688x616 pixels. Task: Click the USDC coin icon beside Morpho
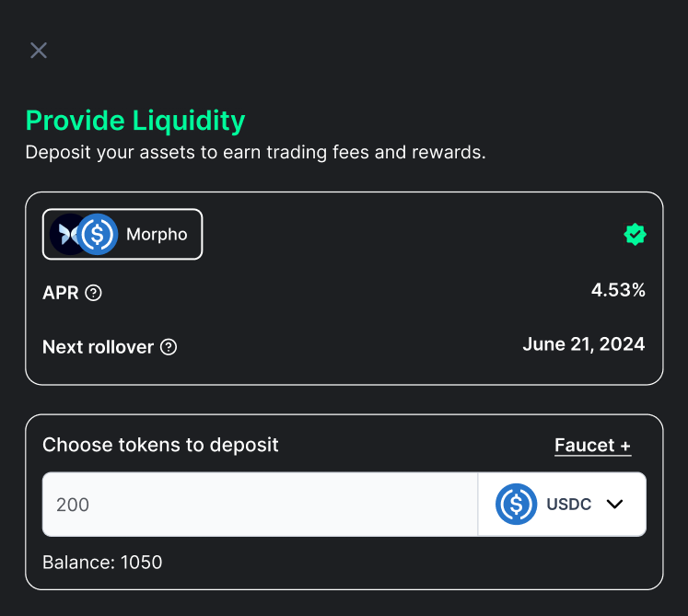pos(98,234)
